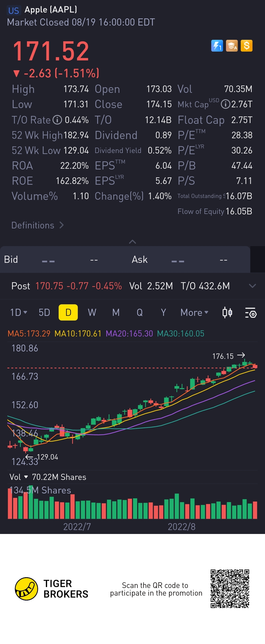Tap the Flow of Equity value 16.05B
265x644 pixels.
(239, 211)
